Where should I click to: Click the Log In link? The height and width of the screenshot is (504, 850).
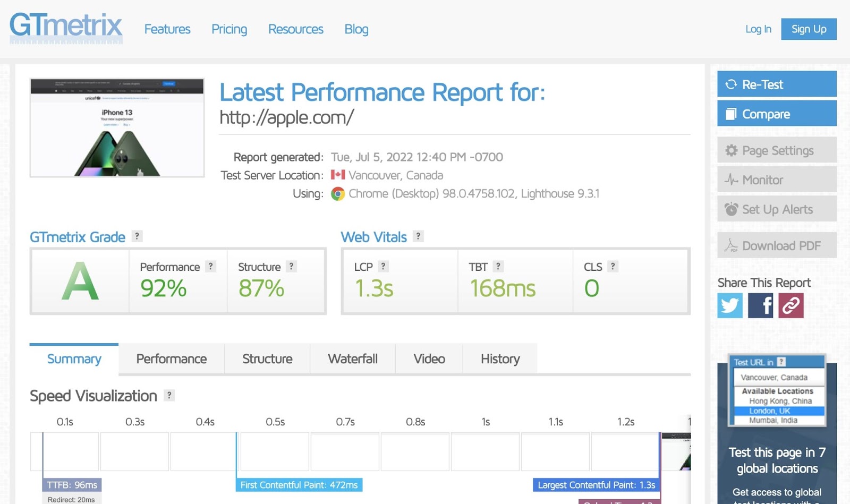pyautogui.click(x=758, y=29)
